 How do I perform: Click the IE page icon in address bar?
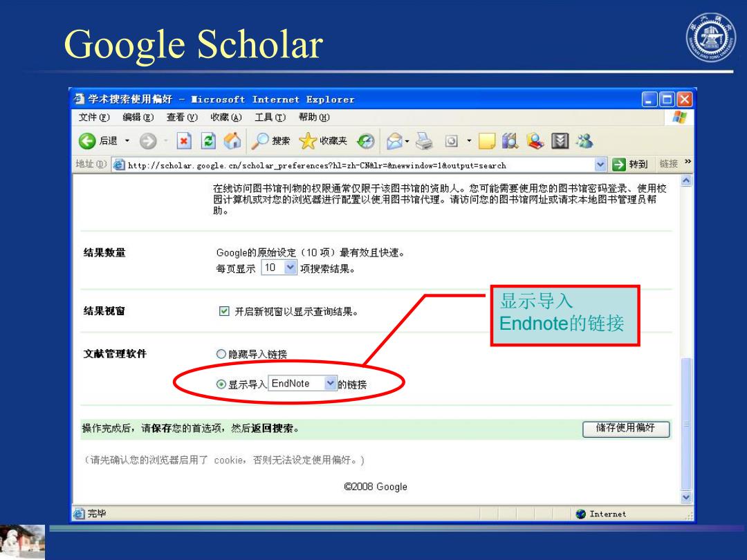click(x=119, y=165)
